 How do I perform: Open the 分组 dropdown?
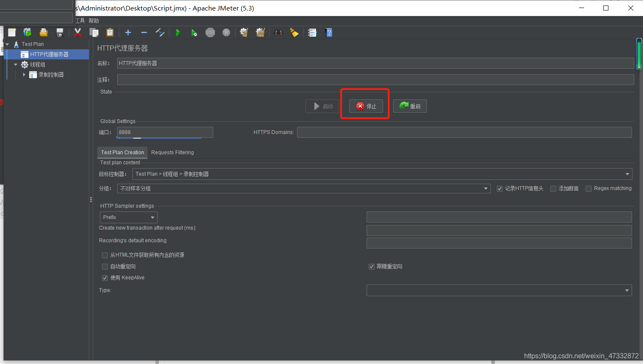click(x=304, y=188)
